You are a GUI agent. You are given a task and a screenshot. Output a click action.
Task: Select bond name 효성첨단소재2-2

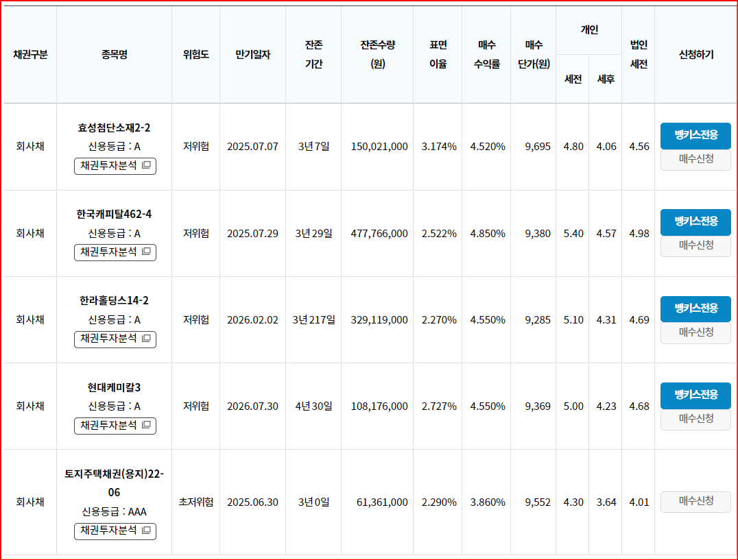point(114,128)
